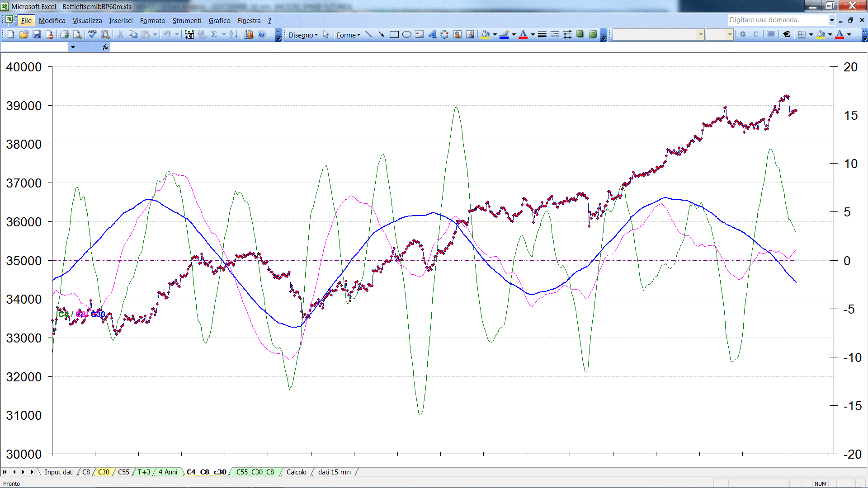868x488 pixels.
Task: Select the Rectangle drawing tool
Action: pos(394,34)
